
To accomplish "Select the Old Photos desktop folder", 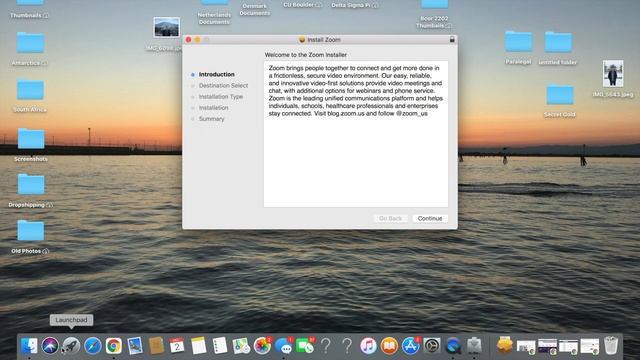I will [x=31, y=231].
